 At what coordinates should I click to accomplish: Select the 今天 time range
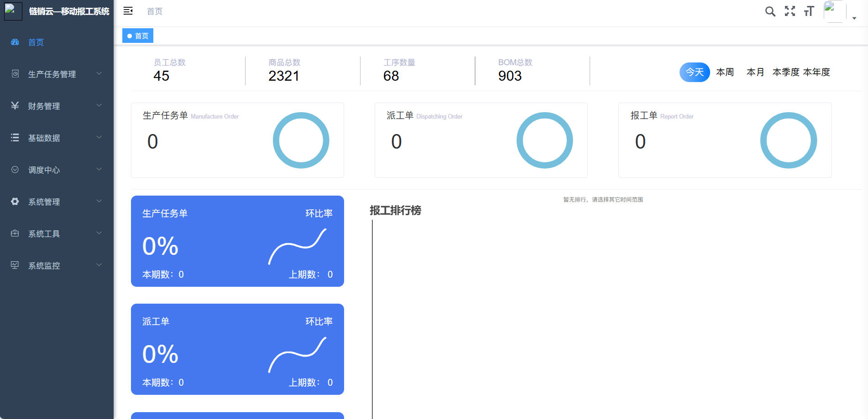pyautogui.click(x=694, y=72)
